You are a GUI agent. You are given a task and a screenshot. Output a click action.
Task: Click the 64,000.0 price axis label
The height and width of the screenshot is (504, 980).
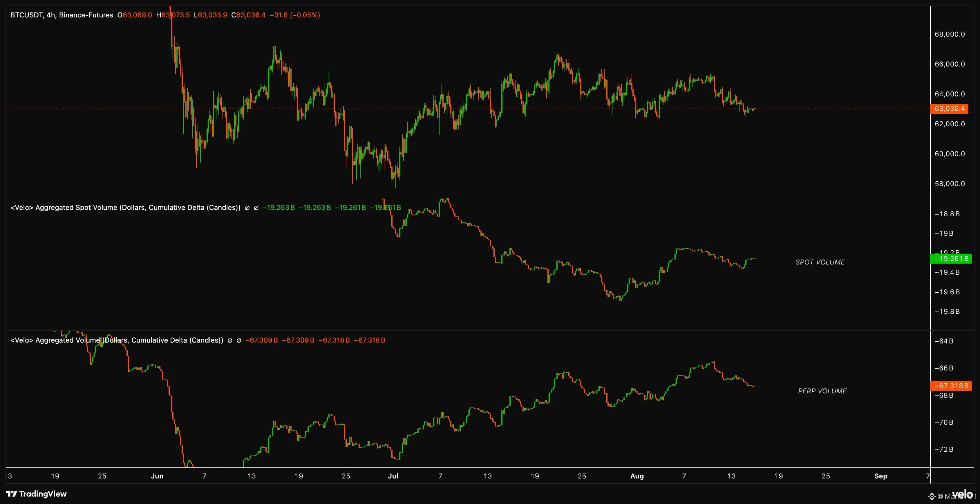point(950,94)
